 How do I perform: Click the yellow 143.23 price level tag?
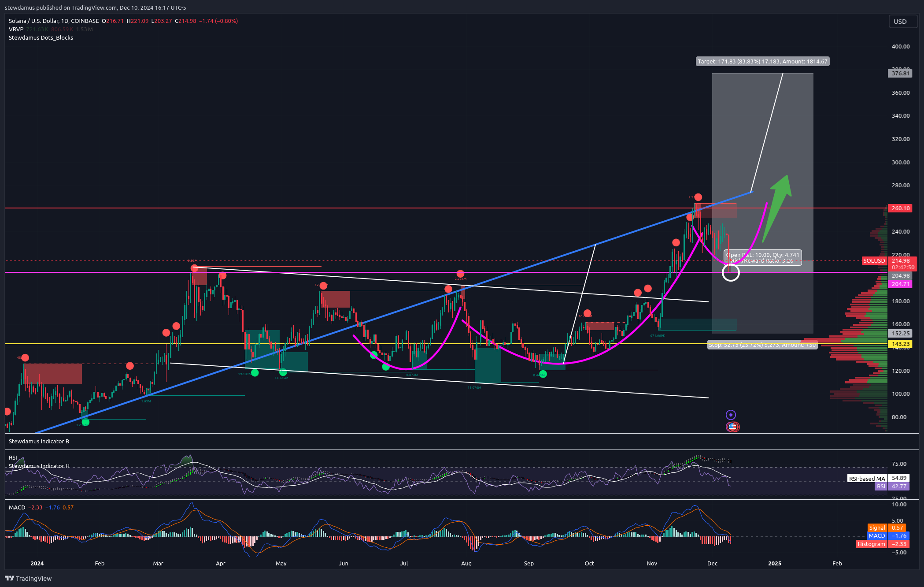coord(900,344)
